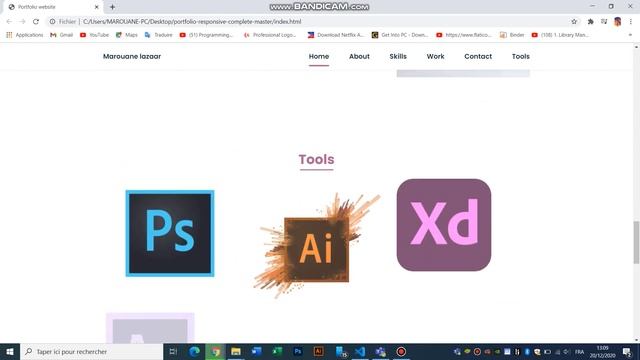Go back using the browser back arrow
Image resolution: width=640 pixels, height=360 pixels.
[9, 22]
